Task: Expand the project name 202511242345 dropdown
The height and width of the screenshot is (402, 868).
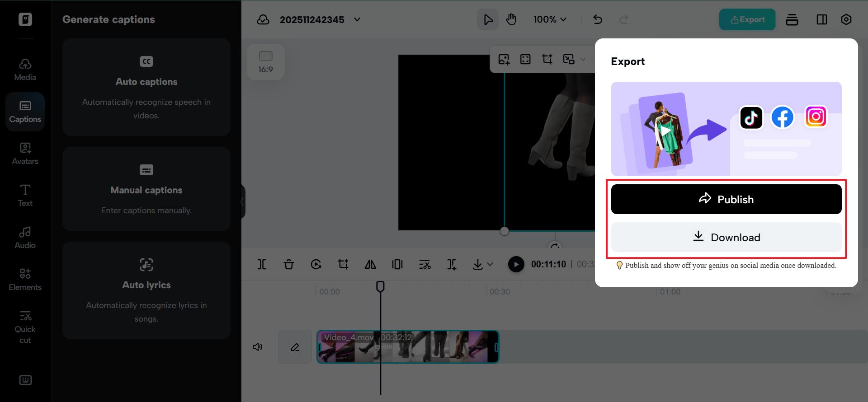Action: click(357, 19)
